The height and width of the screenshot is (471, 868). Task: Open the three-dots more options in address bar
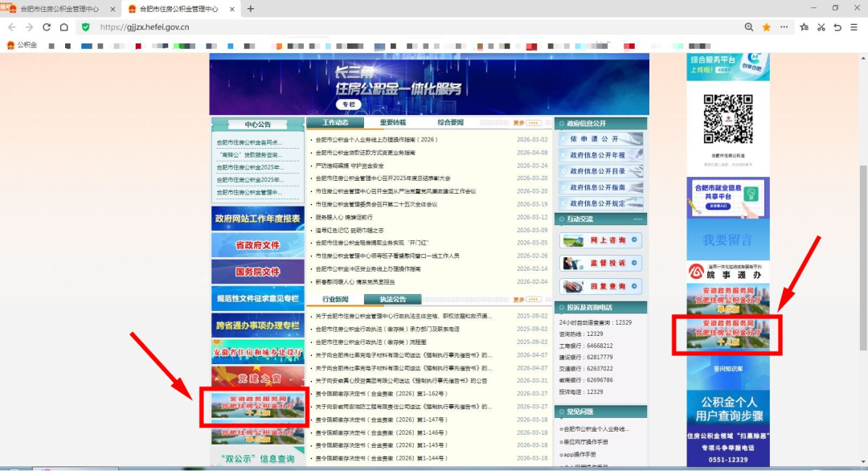(784, 27)
